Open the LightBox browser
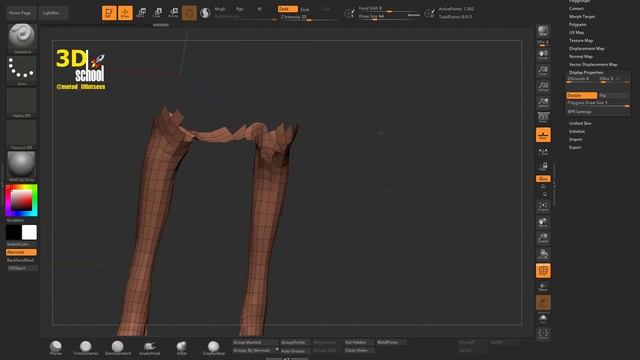 tap(53, 13)
